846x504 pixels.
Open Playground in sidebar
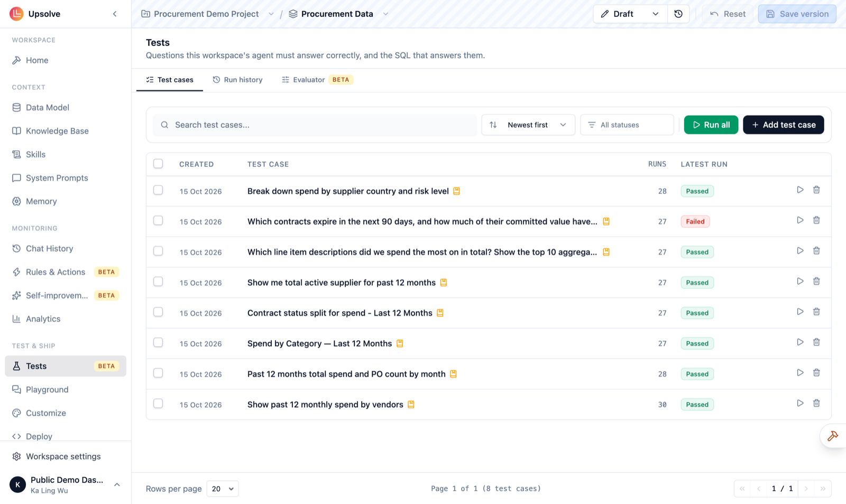click(66, 389)
